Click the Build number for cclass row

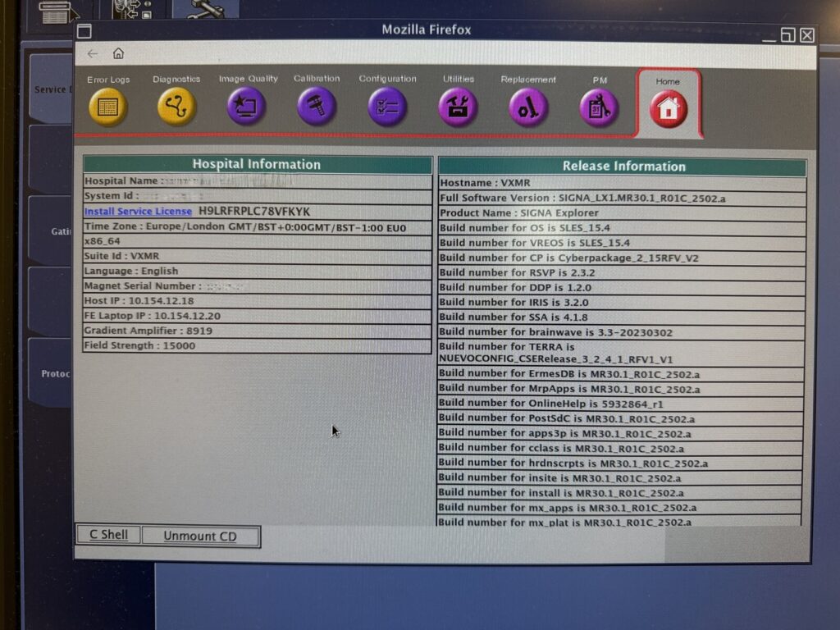click(621, 449)
